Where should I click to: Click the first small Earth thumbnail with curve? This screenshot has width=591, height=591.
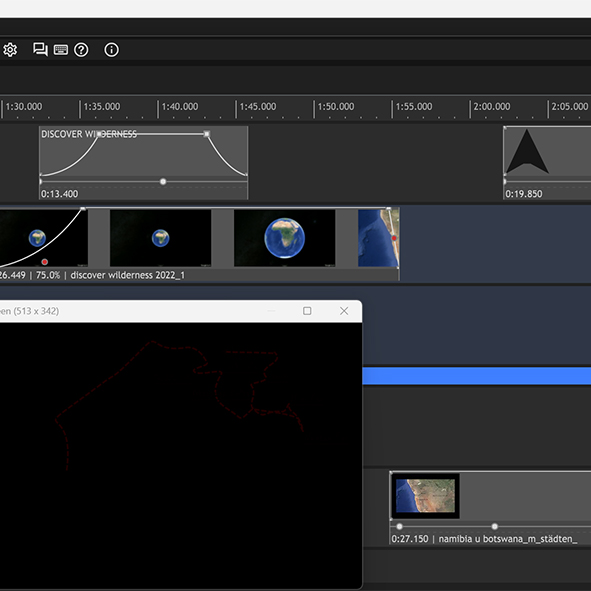[x=44, y=238]
